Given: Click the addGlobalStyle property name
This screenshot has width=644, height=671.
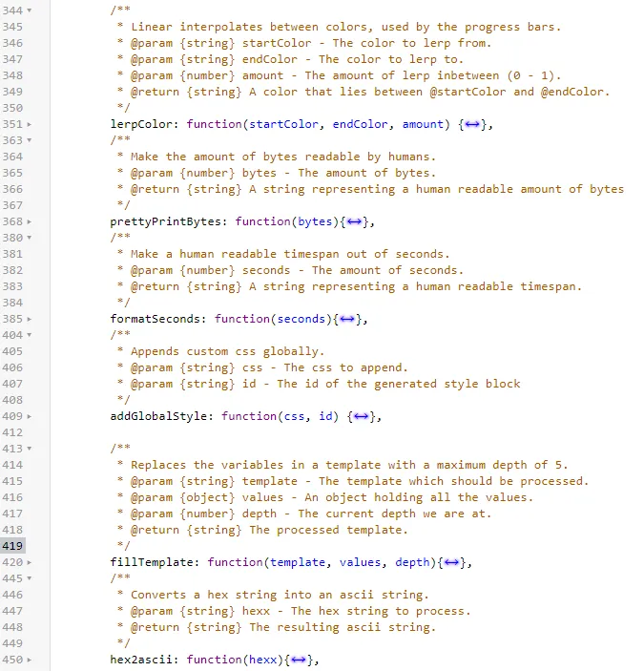Looking at the screenshot, I should 158,416.
